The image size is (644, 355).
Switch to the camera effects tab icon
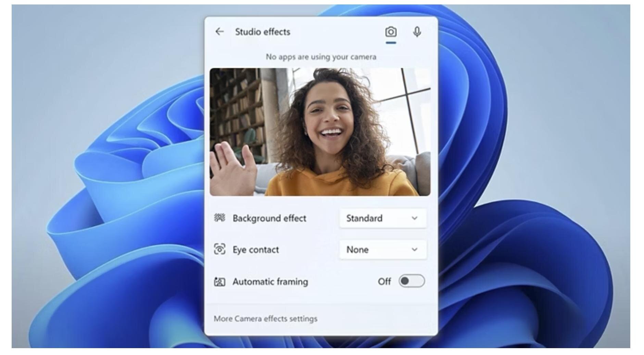click(391, 32)
